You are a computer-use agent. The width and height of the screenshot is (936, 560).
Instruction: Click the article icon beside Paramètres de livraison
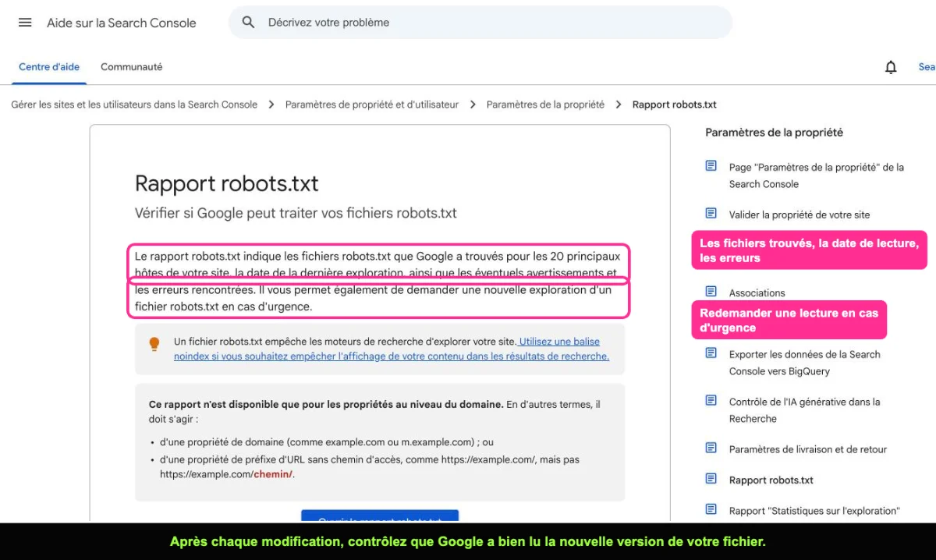click(x=711, y=448)
